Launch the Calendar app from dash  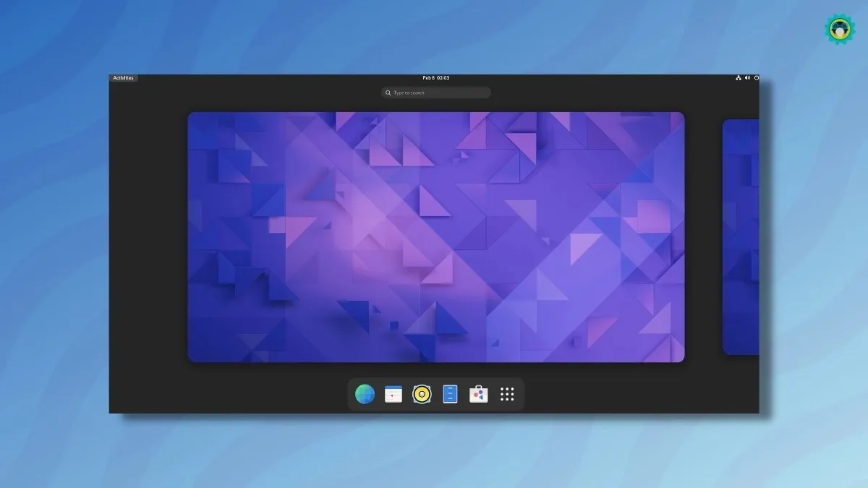[393, 394]
